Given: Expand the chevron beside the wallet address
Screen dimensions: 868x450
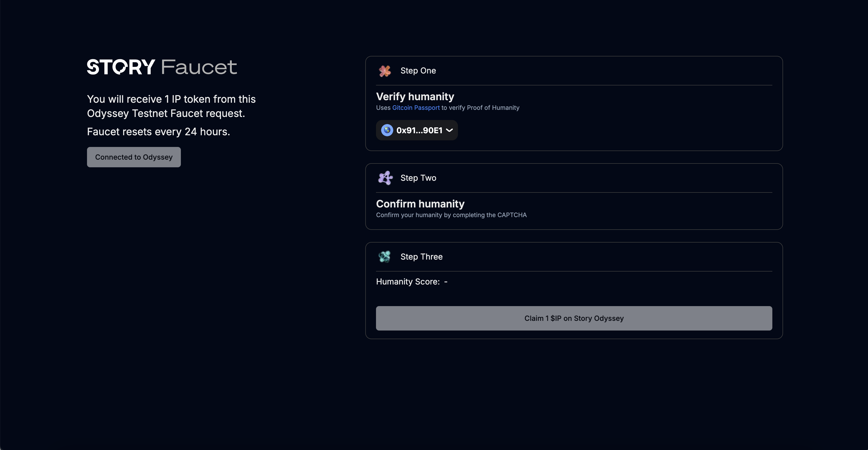Looking at the screenshot, I should pos(450,130).
